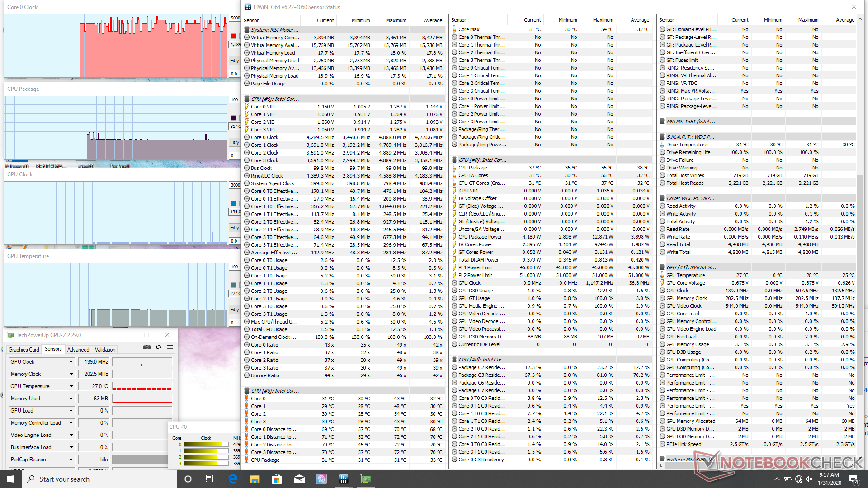Open the Mail app taskbar icon
This screenshot has height=488, width=868.
299,479
